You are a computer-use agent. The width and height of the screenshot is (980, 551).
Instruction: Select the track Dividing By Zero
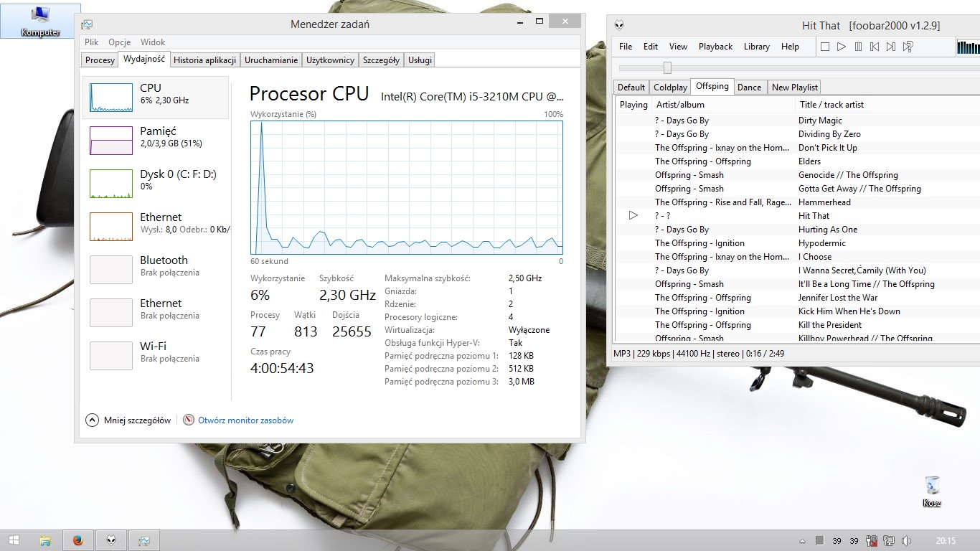(829, 134)
